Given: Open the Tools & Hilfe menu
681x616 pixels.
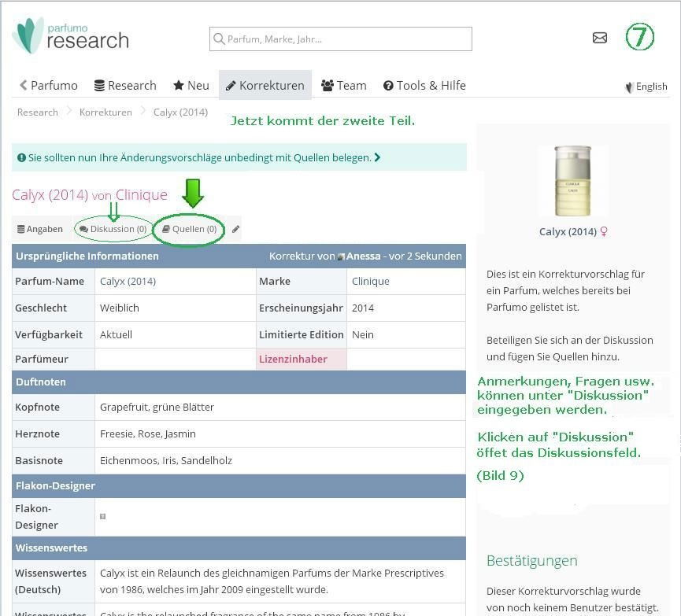Looking at the screenshot, I should click(424, 86).
